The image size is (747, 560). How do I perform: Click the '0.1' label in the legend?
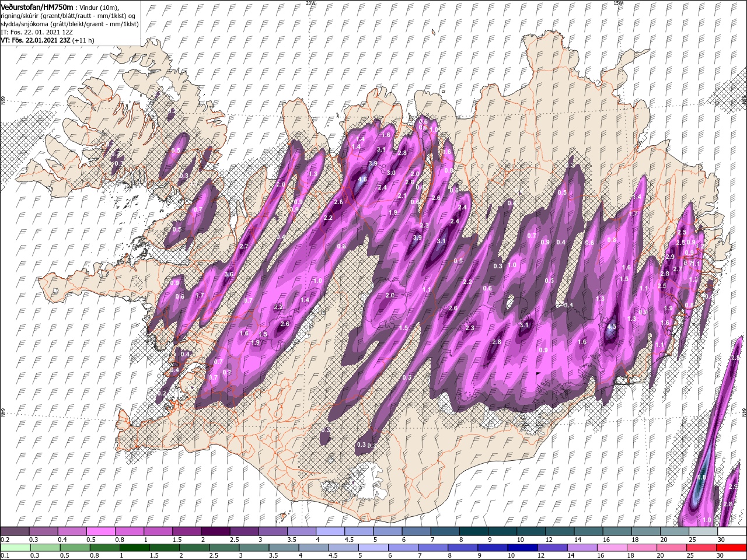(x=4, y=555)
